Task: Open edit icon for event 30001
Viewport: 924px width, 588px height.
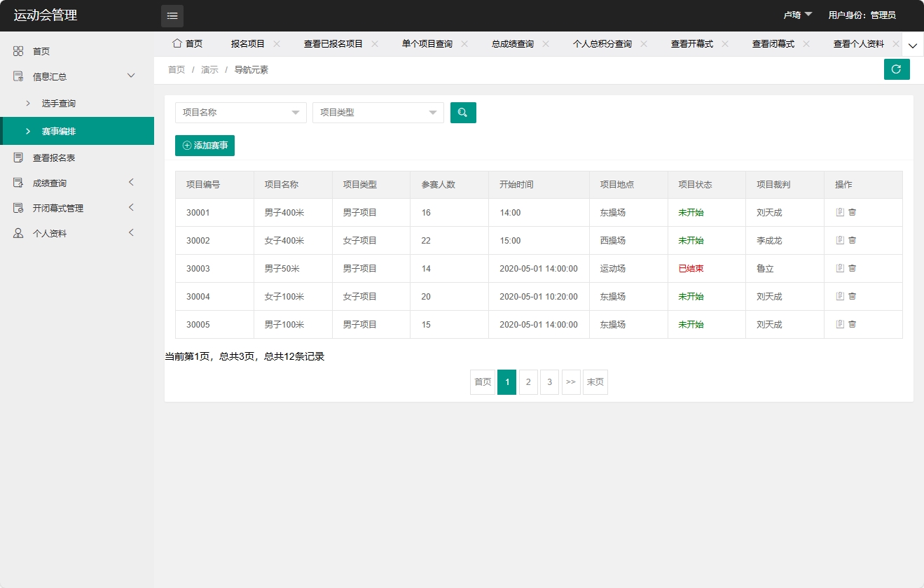Action: click(840, 212)
